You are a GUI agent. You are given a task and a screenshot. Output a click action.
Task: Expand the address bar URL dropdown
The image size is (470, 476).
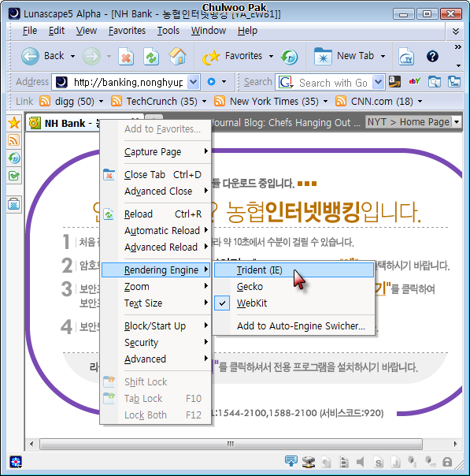194,82
